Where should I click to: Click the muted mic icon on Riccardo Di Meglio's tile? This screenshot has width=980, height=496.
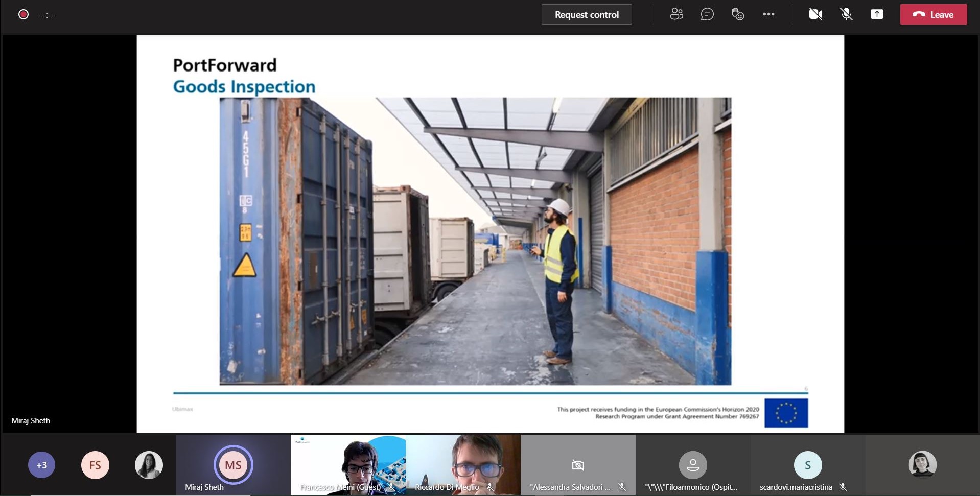coord(489,487)
